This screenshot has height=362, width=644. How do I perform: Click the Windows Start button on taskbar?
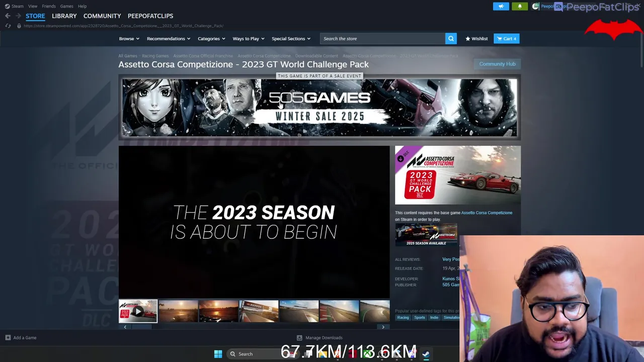coord(218,354)
